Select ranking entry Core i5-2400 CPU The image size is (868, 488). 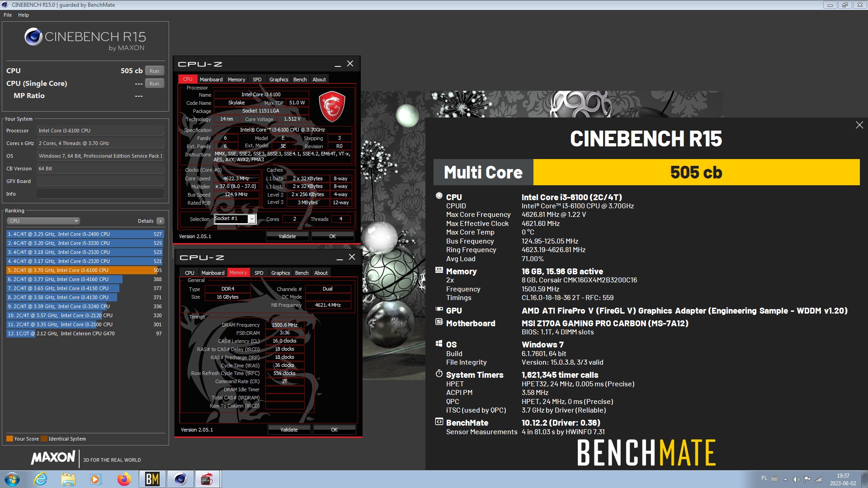tap(85, 234)
